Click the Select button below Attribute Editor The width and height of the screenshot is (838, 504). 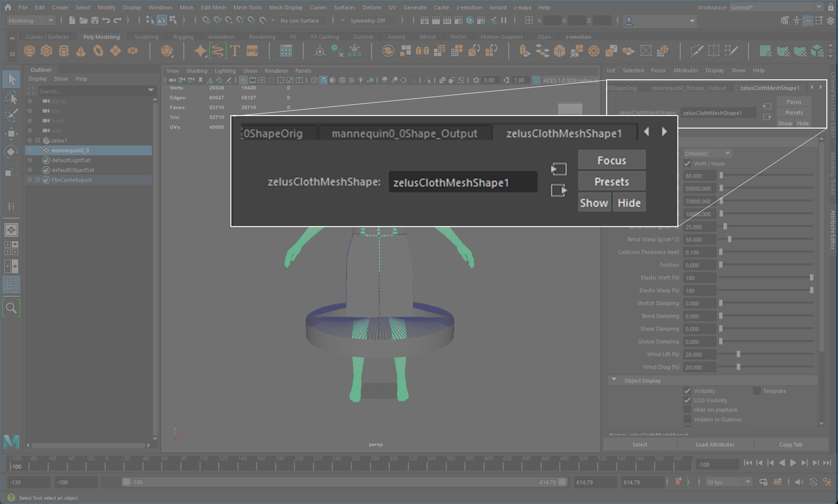coord(640,445)
